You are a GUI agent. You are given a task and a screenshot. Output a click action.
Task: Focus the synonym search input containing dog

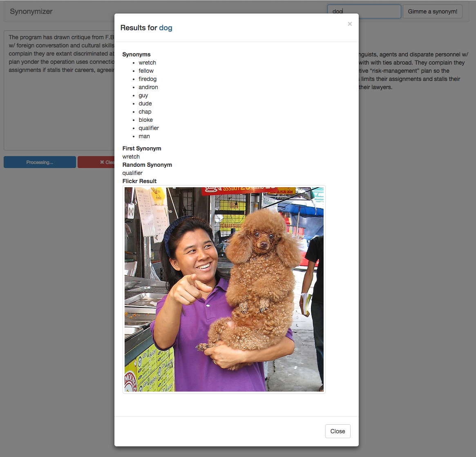pos(364,11)
